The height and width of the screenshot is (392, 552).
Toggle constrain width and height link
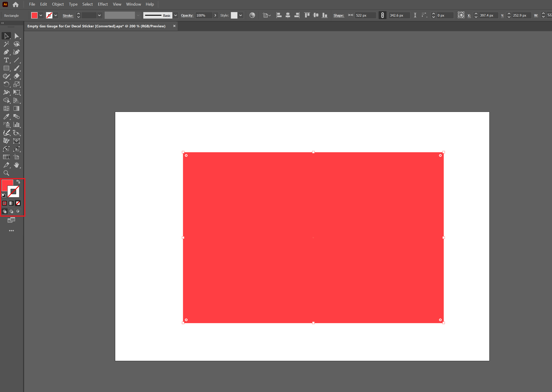pos(382,15)
